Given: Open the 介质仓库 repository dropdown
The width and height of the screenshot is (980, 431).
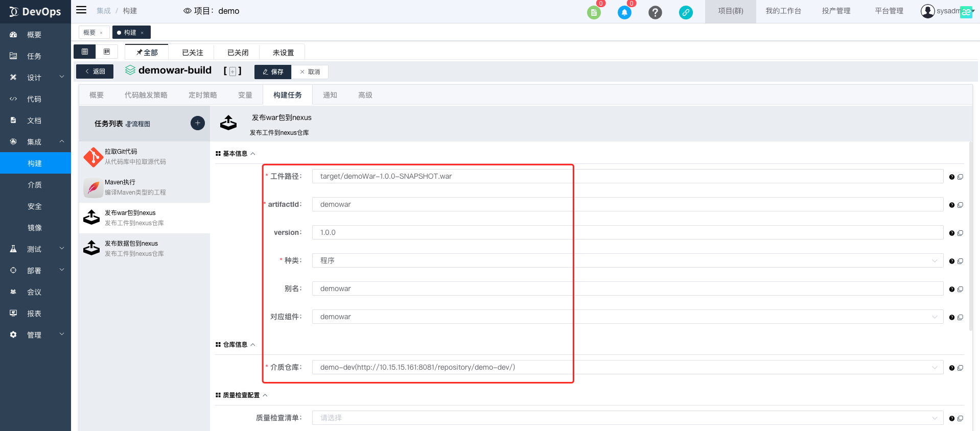Looking at the screenshot, I should pos(627,367).
